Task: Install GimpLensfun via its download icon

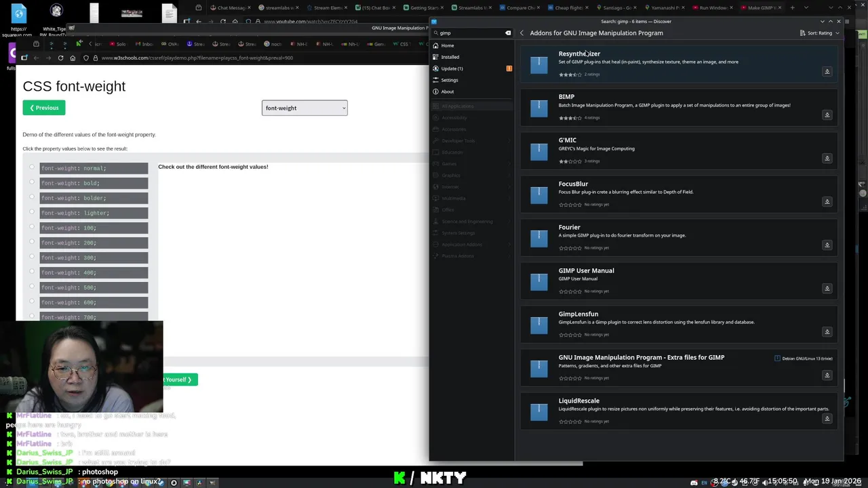Action: click(827, 331)
